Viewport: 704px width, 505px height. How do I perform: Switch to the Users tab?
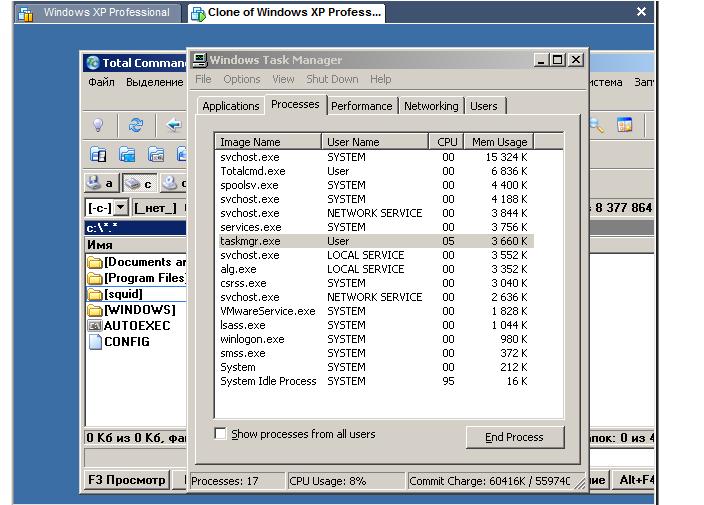click(484, 106)
